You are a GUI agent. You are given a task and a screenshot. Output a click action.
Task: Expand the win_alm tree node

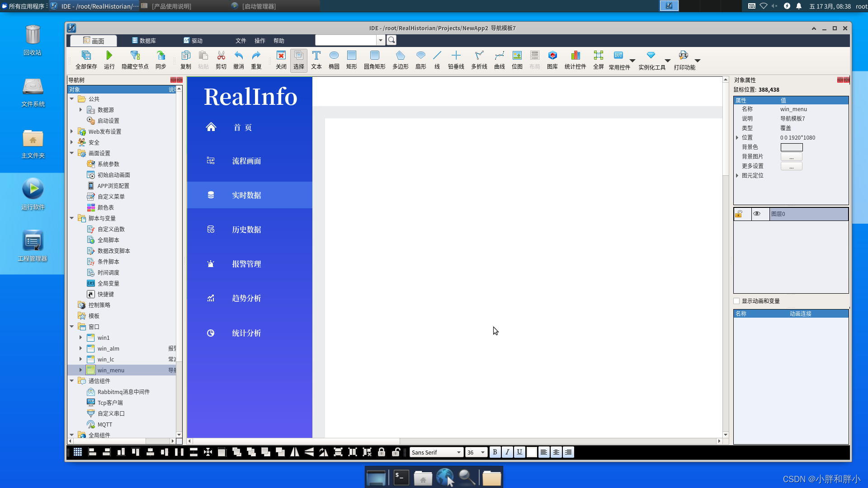click(81, 348)
